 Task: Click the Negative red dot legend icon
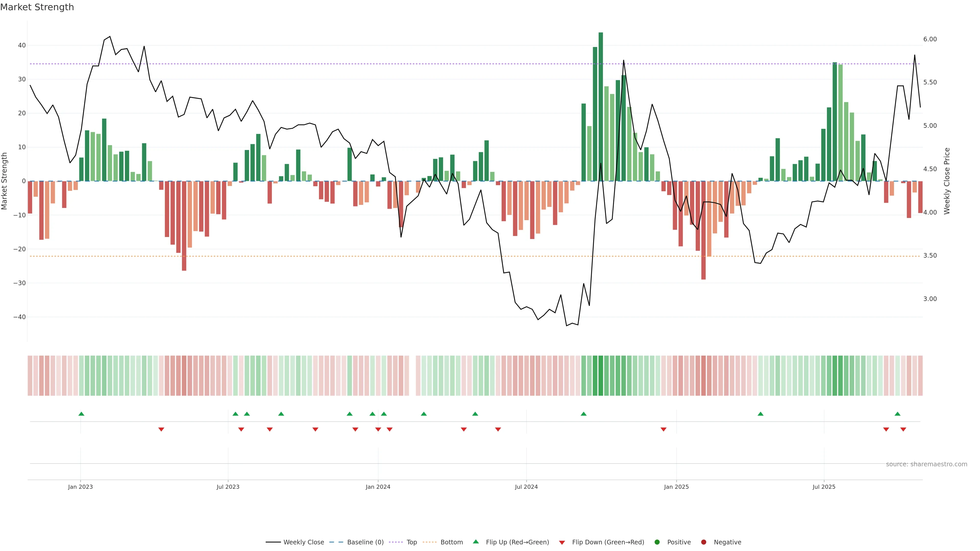703,542
